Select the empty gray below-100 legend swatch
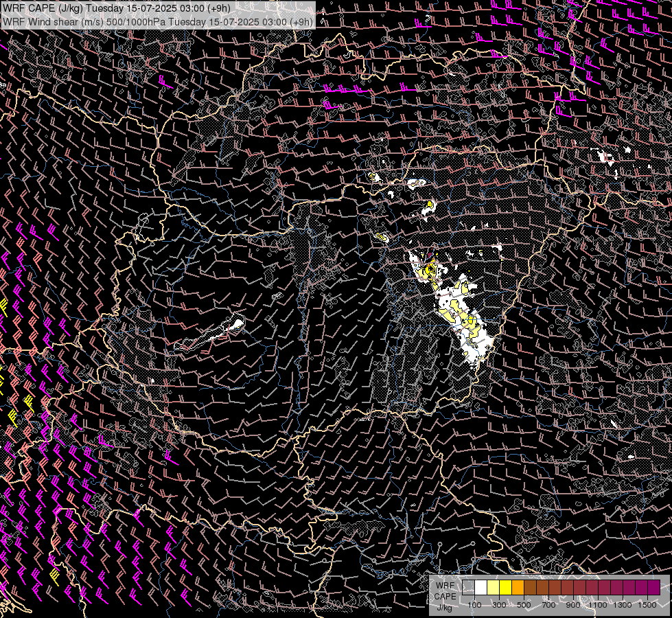 (468, 588)
